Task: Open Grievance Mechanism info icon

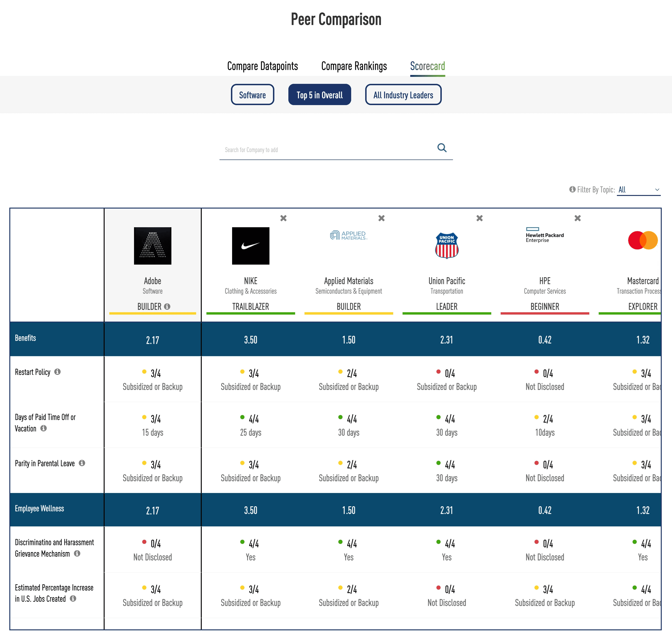Action: [x=77, y=553]
